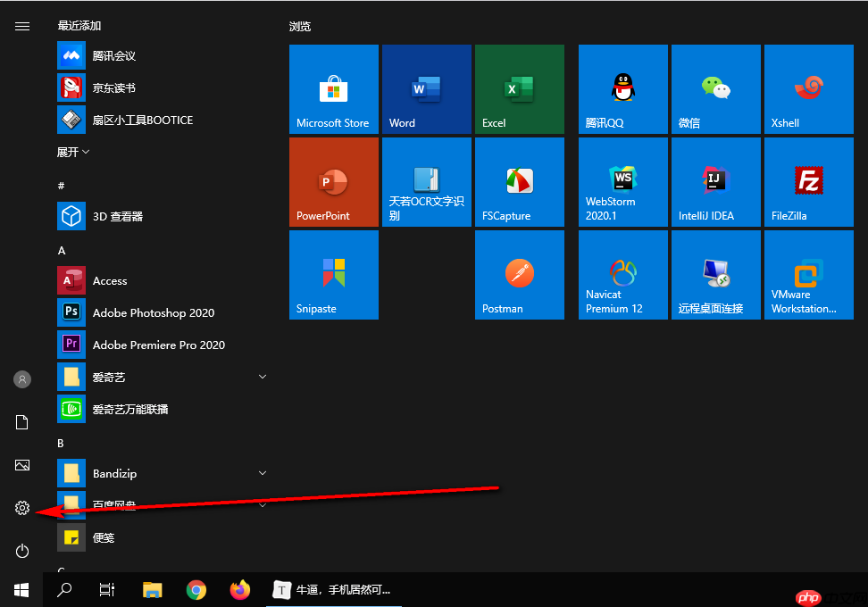The width and height of the screenshot is (868, 607).
Task: Expand the Bandizip folder chevron
Action: click(263, 473)
